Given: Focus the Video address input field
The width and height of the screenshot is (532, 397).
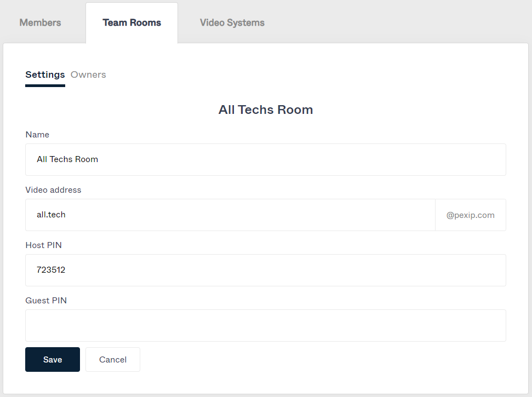Looking at the screenshot, I should (230, 215).
